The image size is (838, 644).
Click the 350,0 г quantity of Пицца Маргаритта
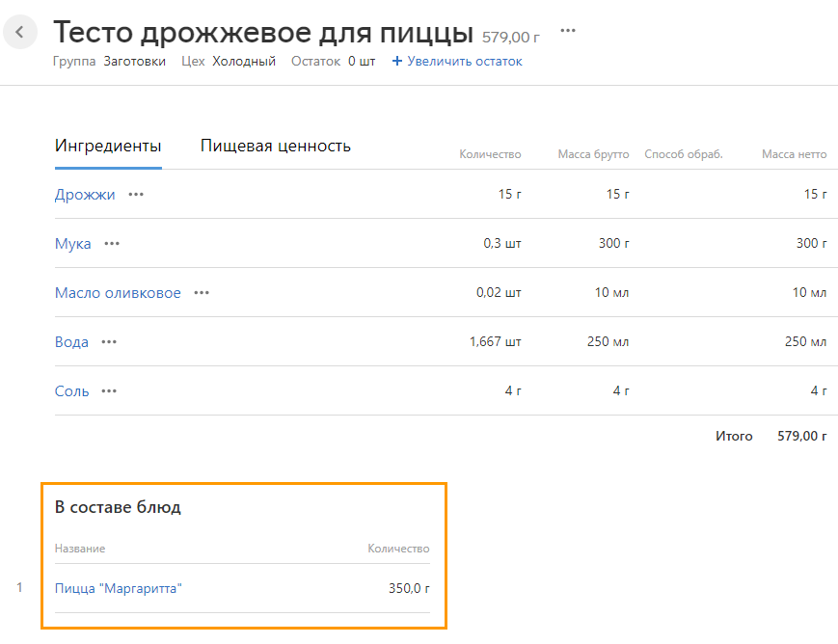[x=409, y=588]
